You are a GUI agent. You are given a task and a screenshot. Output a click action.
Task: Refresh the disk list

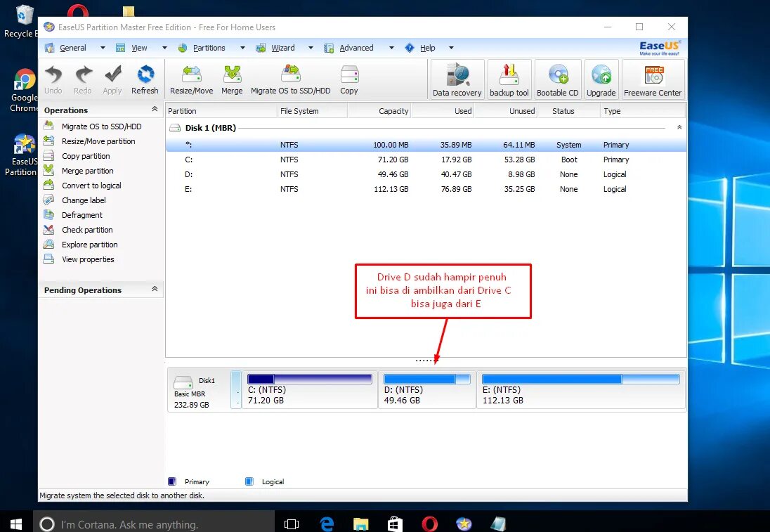145,79
